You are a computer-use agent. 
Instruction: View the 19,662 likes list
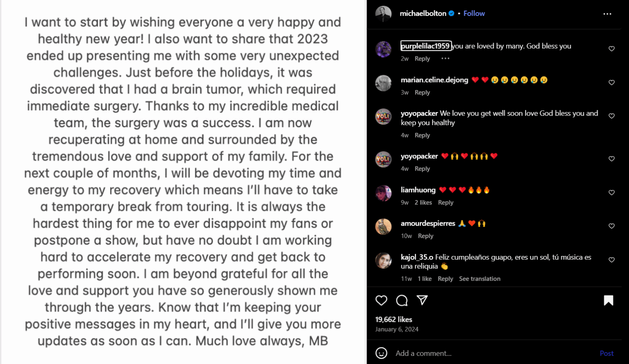(394, 319)
